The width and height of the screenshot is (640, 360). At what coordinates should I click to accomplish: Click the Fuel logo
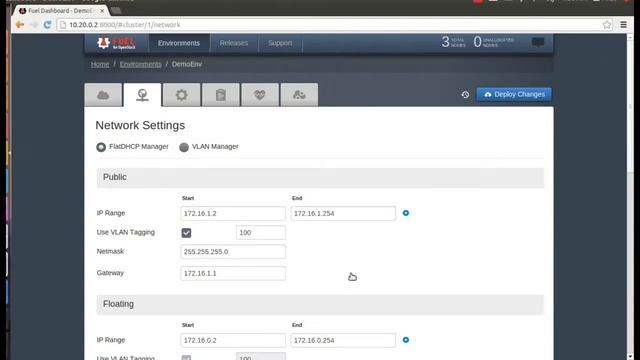coord(116,43)
